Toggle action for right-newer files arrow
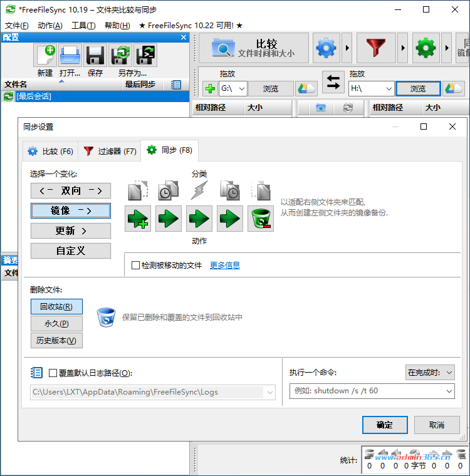470x476 pixels. pos(230,219)
